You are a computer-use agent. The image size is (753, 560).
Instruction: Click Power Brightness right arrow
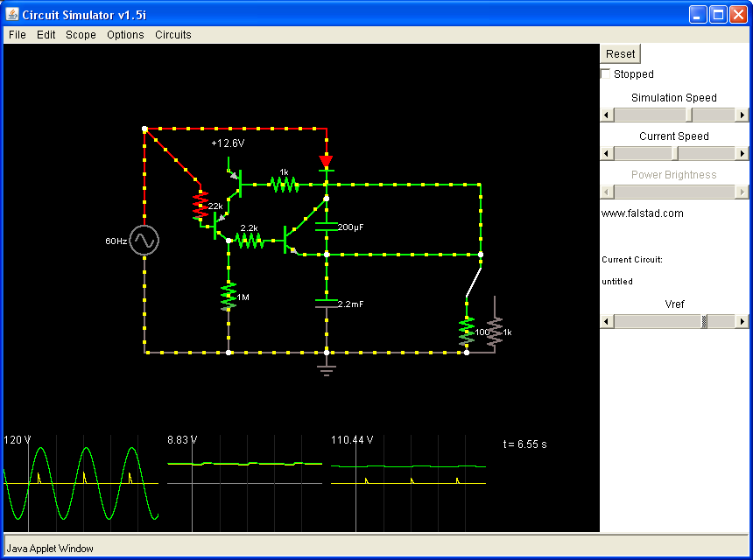tap(742, 192)
